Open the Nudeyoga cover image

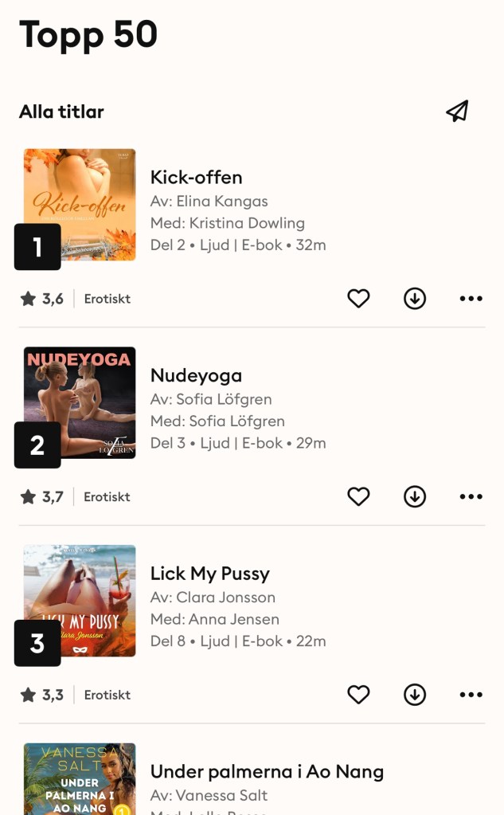pos(80,402)
